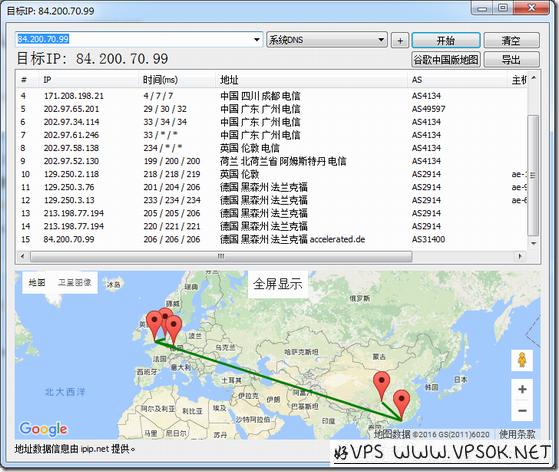Open the target IP address dropdown arrow
The image size is (559, 472).
256,40
